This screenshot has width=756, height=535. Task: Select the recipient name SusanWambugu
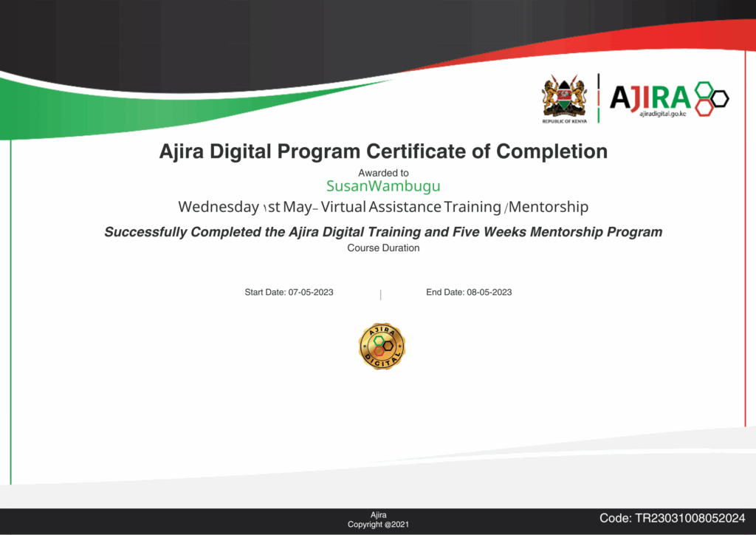pyautogui.click(x=383, y=186)
